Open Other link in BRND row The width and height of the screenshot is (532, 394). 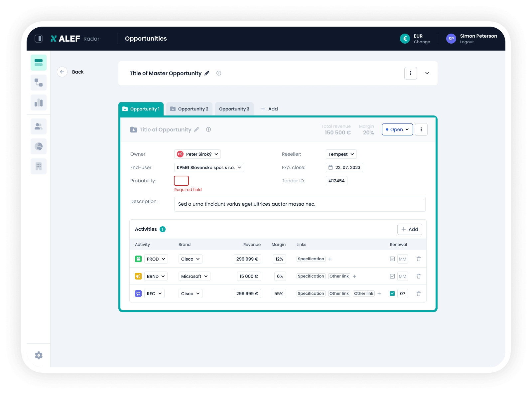(339, 276)
